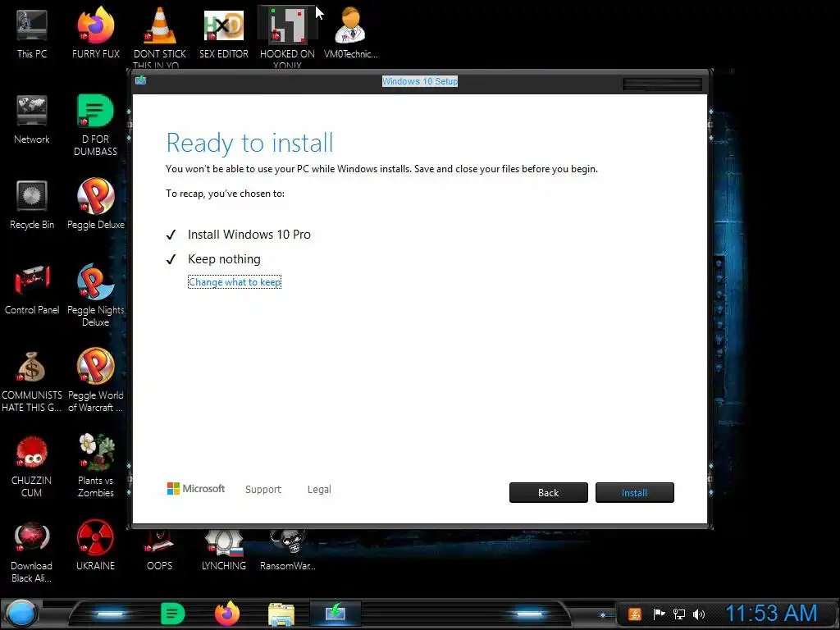
Task: Select the HxD hex editor desktop icon
Action: click(x=224, y=33)
